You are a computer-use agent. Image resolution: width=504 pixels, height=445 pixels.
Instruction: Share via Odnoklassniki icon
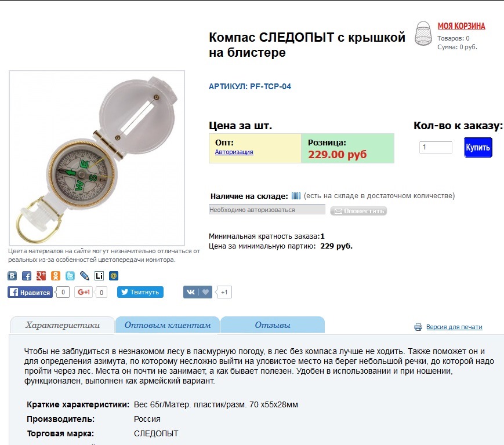click(56, 276)
